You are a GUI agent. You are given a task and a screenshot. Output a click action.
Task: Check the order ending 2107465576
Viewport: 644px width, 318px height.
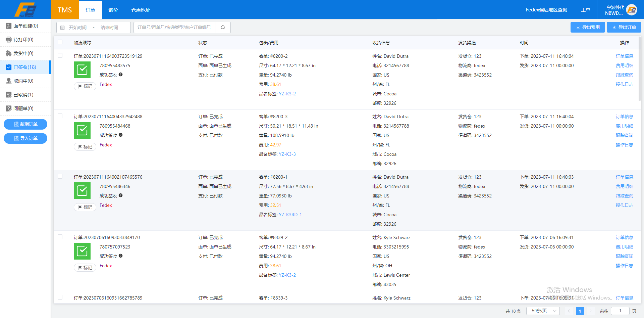pos(60,176)
